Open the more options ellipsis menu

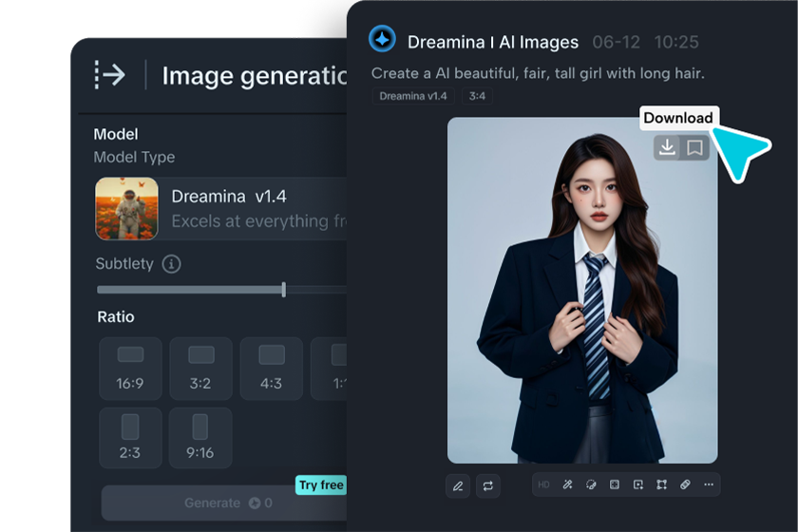tap(709, 484)
